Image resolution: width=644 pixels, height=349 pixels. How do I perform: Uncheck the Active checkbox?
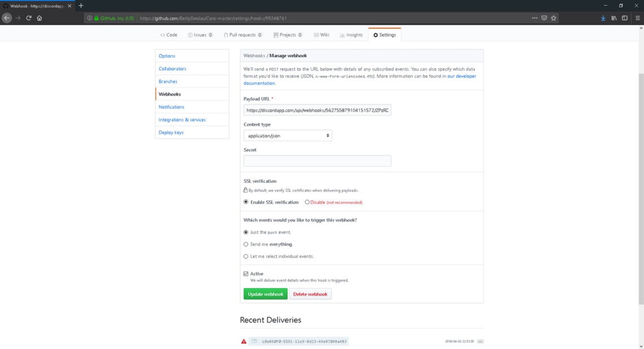(245, 273)
